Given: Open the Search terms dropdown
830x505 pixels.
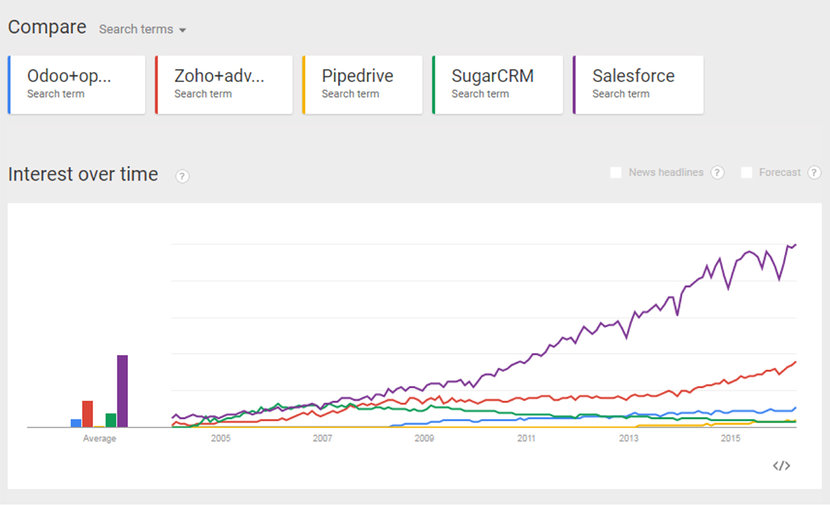Looking at the screenshot, I should [143, 29].
